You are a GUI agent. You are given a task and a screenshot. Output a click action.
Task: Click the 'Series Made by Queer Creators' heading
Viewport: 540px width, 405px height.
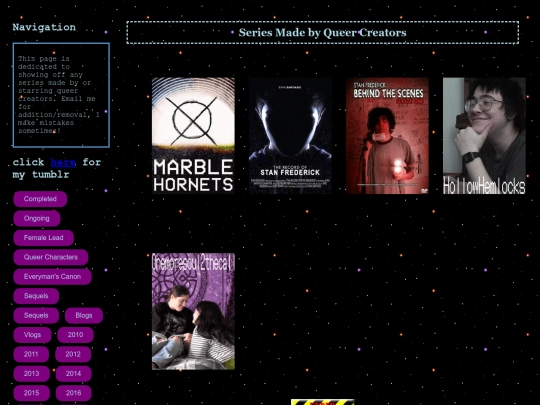point(322,33)
